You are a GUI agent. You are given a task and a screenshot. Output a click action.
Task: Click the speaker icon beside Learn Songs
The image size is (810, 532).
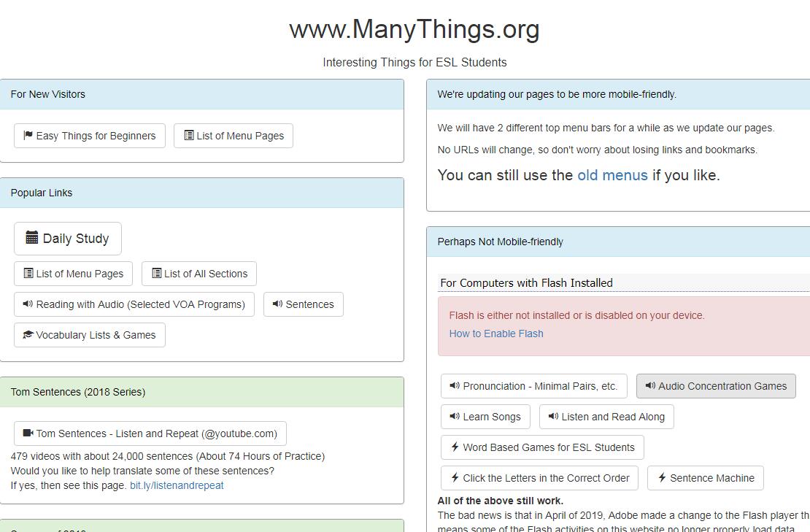[455, 416]
